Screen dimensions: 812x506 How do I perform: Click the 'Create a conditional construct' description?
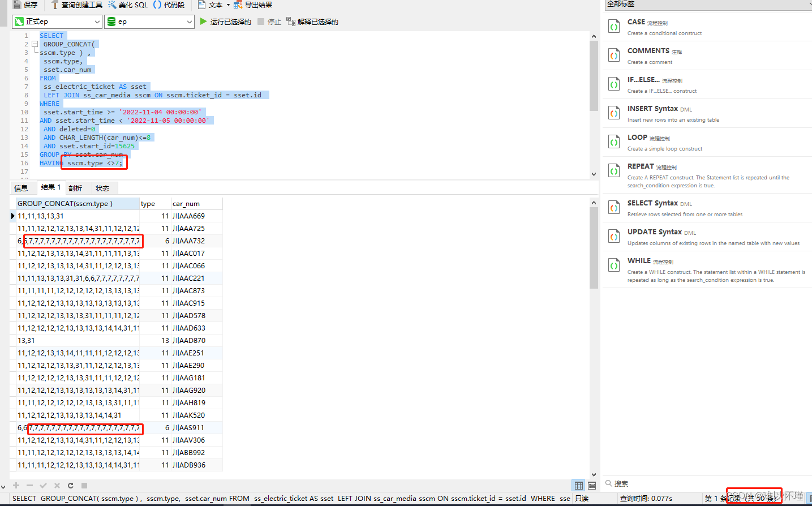click(x=664, y=33)
